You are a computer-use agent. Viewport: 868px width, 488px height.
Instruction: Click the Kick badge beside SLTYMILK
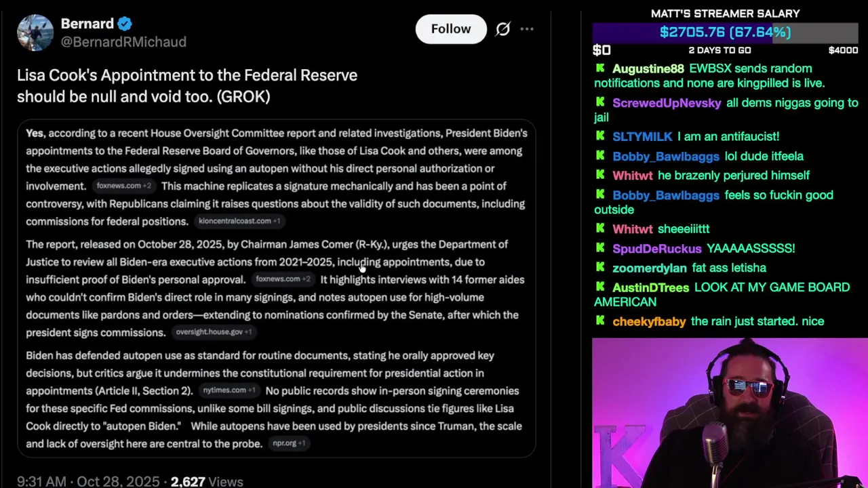click(600, 136)
